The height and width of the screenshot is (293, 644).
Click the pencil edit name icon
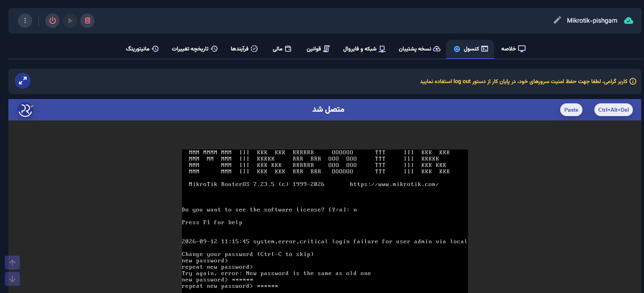[557, 20]
